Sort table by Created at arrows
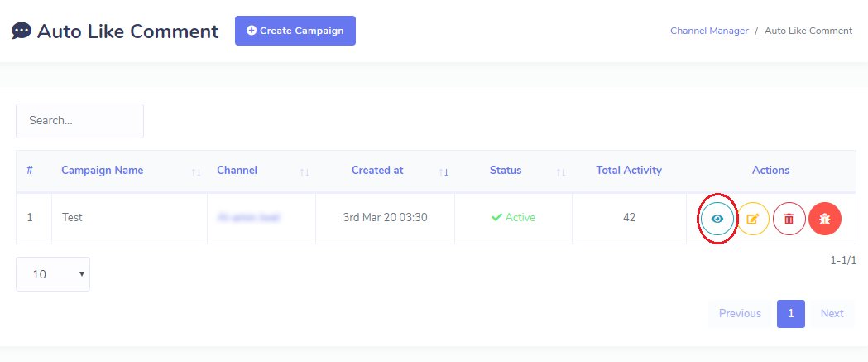The width and height of the screenshot is (868, 362). 444,172
